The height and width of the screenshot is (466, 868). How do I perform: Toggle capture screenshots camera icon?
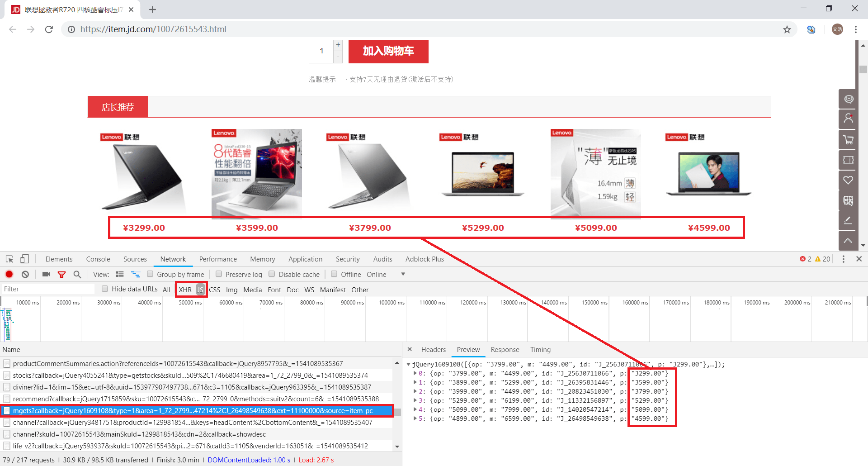[x=46, y=274]
